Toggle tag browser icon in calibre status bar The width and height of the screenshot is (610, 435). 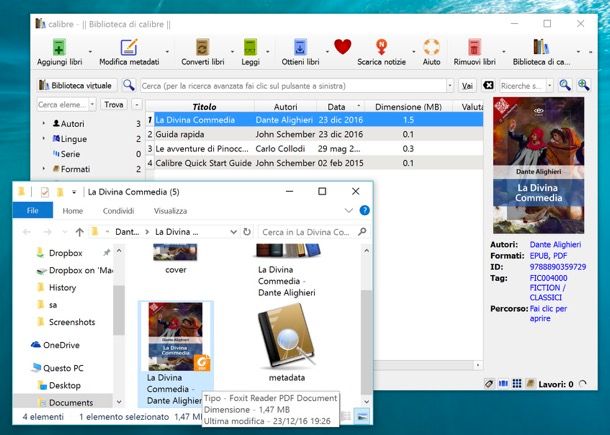489,384
